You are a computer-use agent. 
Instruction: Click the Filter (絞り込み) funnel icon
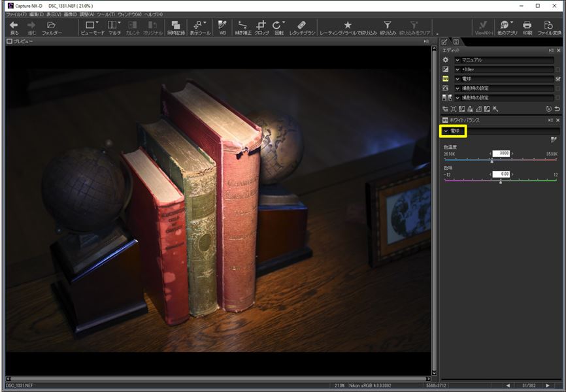pyautogui.click(x=388, y=25)
